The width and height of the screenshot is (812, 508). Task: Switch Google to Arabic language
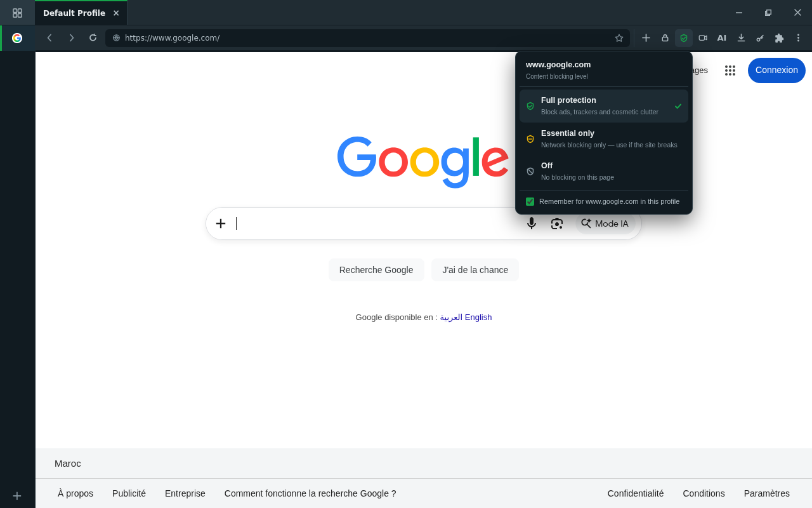pos(451,317)
